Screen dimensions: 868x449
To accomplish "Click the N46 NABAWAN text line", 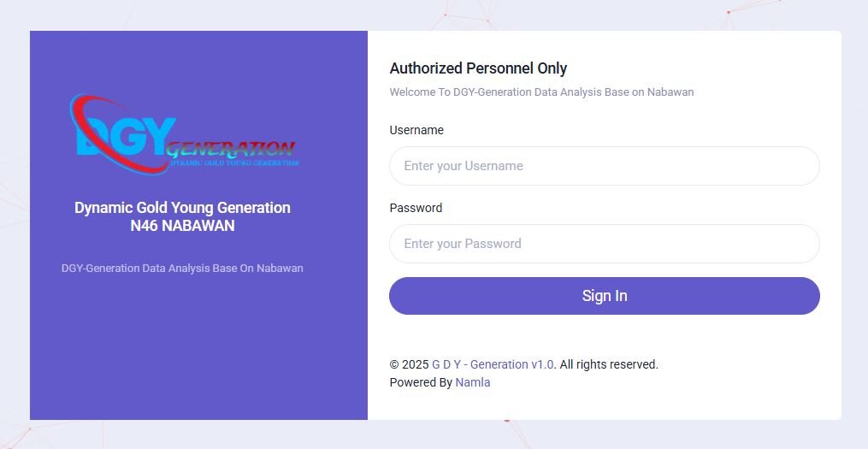I will point(182,226).
